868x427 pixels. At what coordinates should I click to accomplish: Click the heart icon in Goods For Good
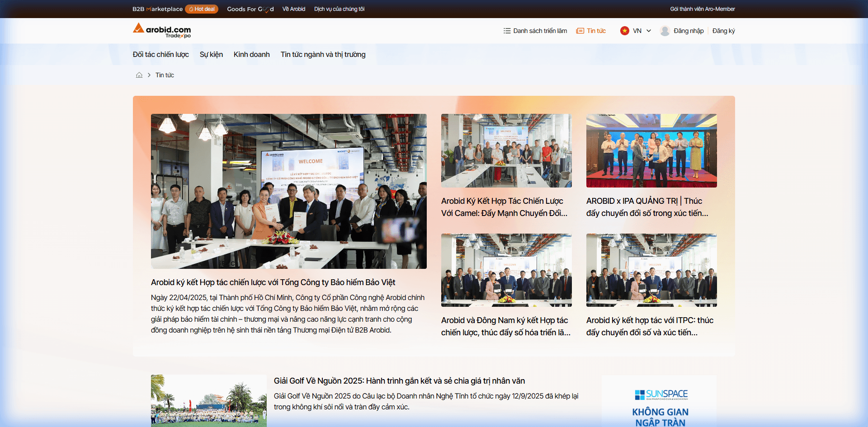pyautogui.click(x=267, y=9)
